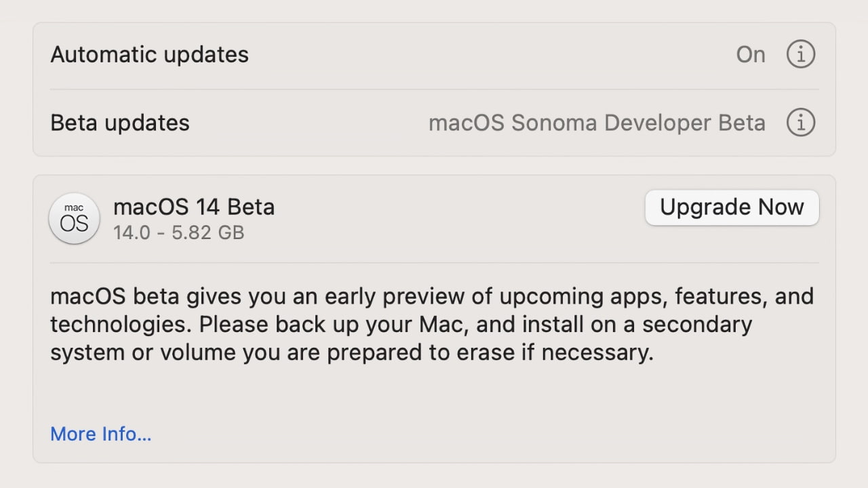
Task: Click the "14.0 - 5.82 GB" size text
Action: coord(178,232)
